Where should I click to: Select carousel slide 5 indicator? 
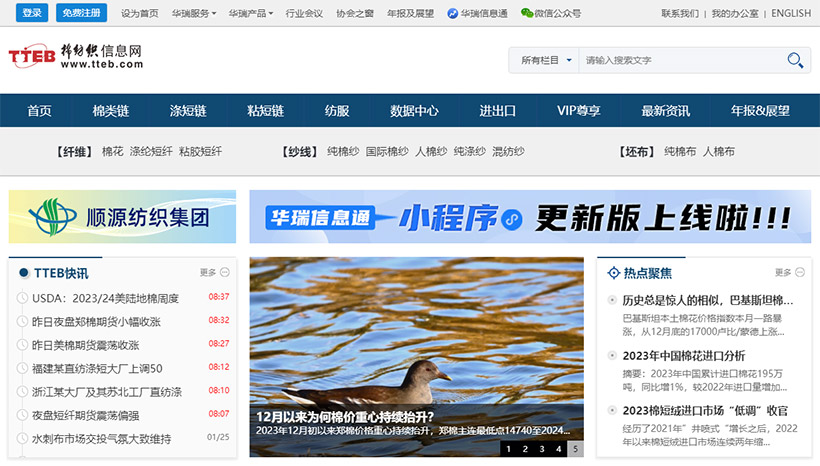click(574, 449)
